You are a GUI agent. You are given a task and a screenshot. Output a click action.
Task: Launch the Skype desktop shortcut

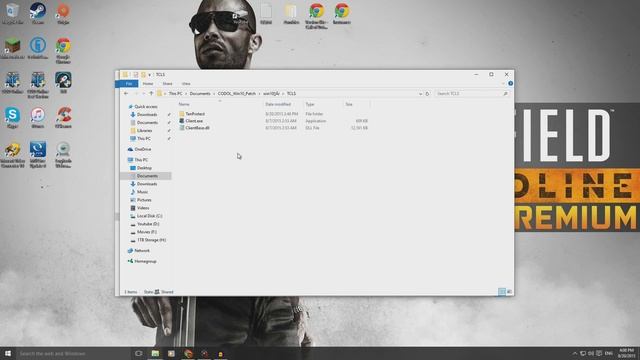tap(12, 118)
